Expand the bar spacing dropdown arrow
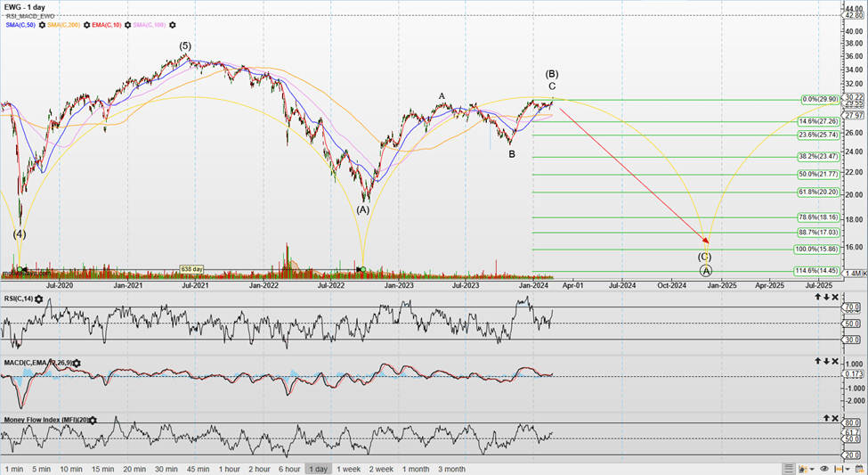 point(848,470)
